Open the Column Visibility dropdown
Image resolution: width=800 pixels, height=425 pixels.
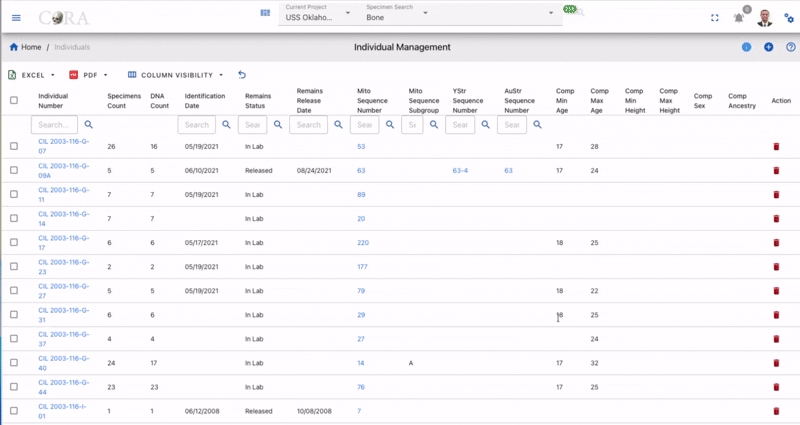[176, 75]
